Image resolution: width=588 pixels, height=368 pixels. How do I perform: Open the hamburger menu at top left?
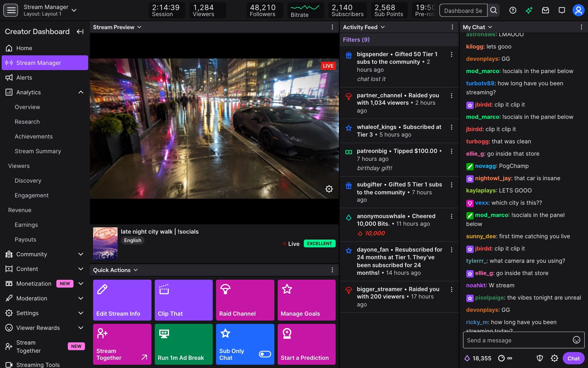[11, 10]
